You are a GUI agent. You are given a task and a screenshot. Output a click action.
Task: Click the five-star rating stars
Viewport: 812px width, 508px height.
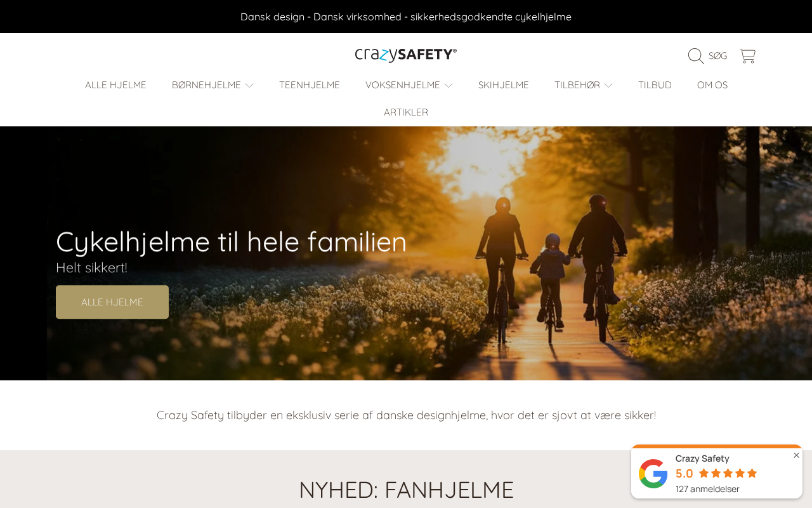click(728, 473)
